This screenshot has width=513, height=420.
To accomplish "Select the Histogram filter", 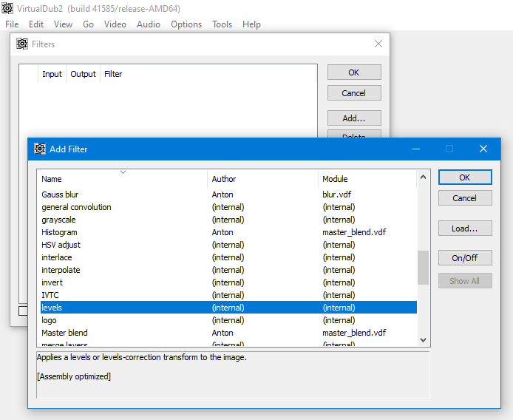I will (228, 232).
